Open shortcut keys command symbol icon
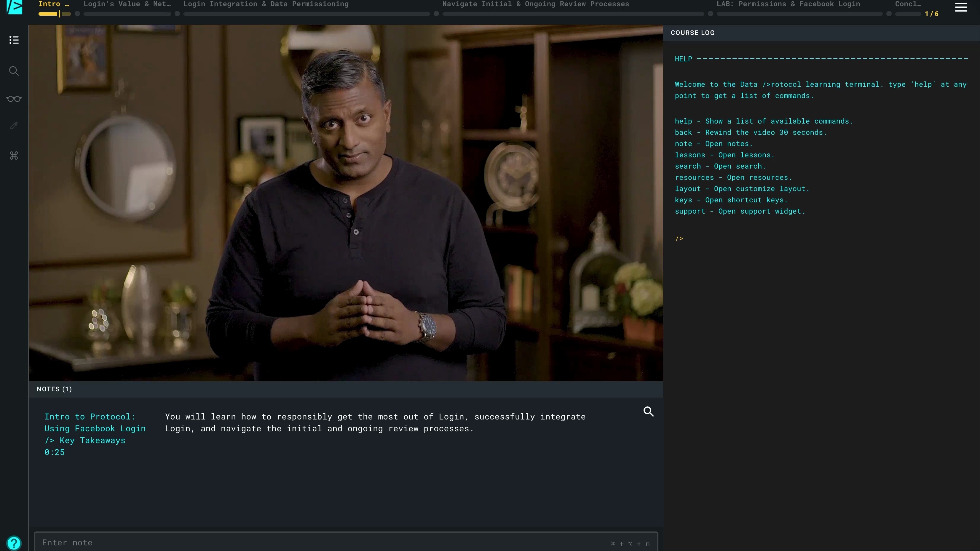This screenshot has width=980, height=551. [x=14, y=156]
